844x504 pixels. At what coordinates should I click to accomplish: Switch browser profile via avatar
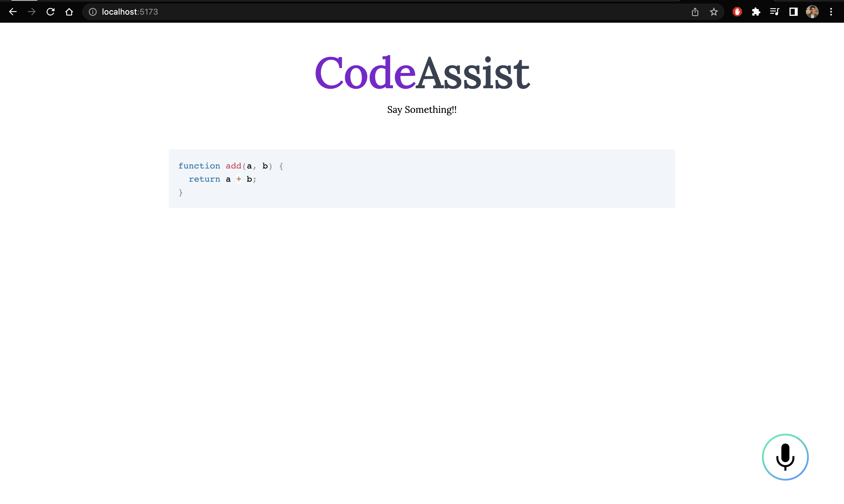[812, 11]
